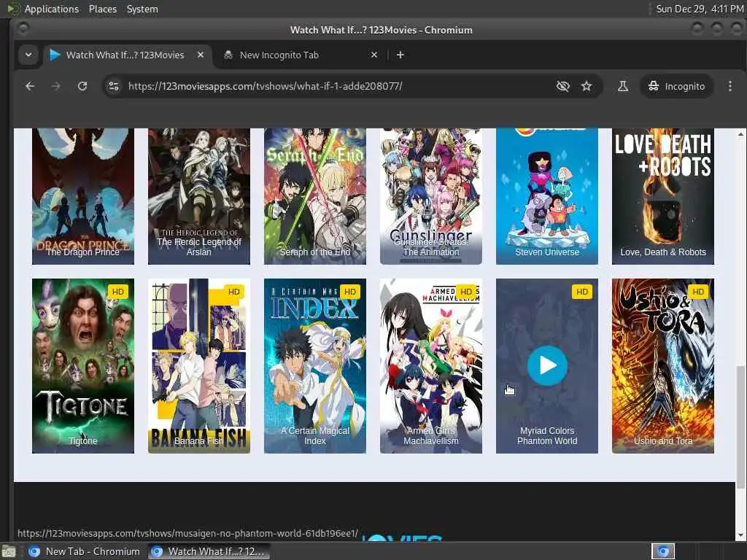Close the New Incognito Tab

tap(374, 55)
